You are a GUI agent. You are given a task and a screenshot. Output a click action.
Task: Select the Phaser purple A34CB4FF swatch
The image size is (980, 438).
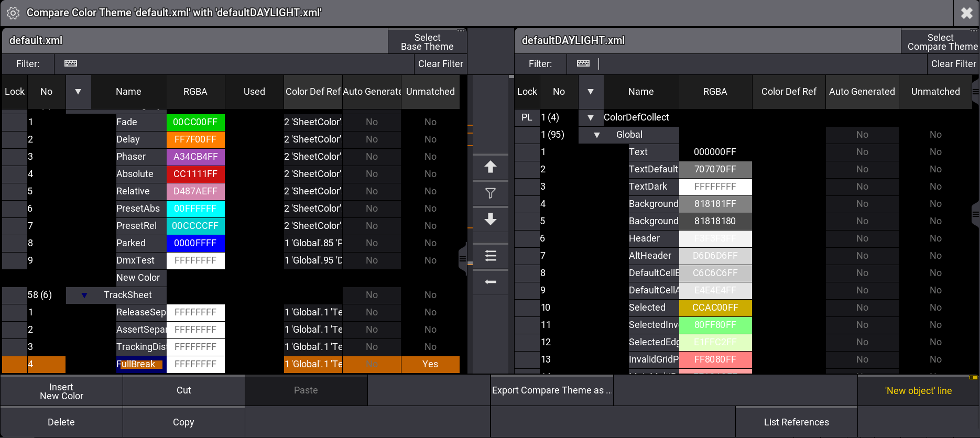tap(195, 157)
